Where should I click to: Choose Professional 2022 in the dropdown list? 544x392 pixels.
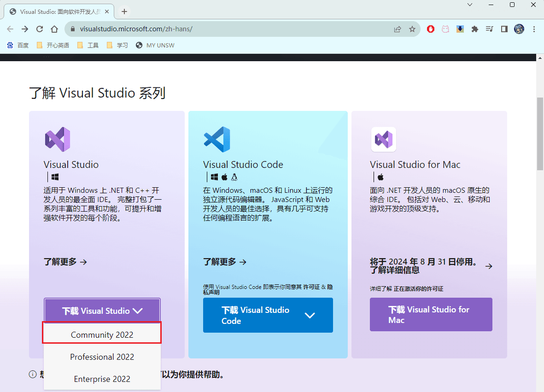[x=102, y=357]
